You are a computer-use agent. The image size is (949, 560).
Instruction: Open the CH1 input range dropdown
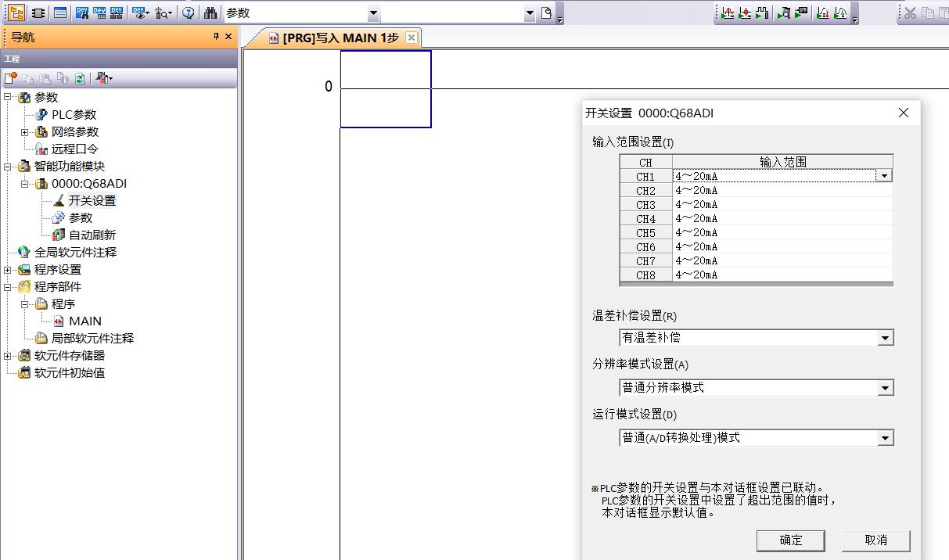884,176
